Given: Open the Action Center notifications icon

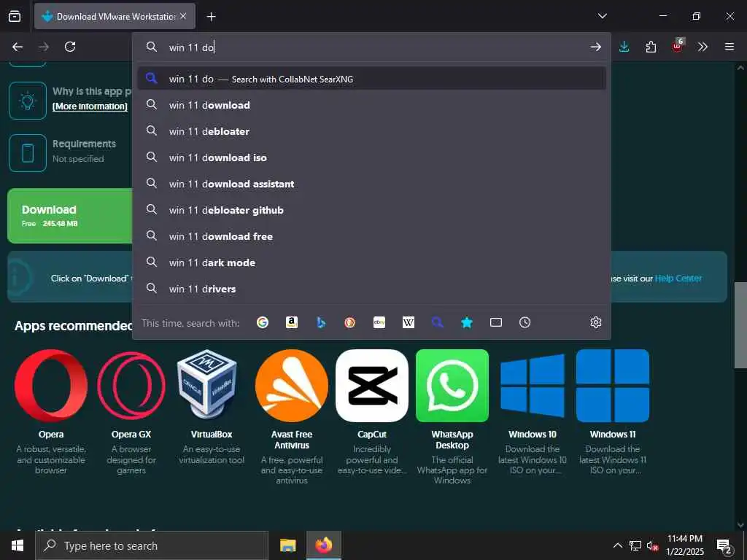Looking at the screenshot, I should point(724,545).
